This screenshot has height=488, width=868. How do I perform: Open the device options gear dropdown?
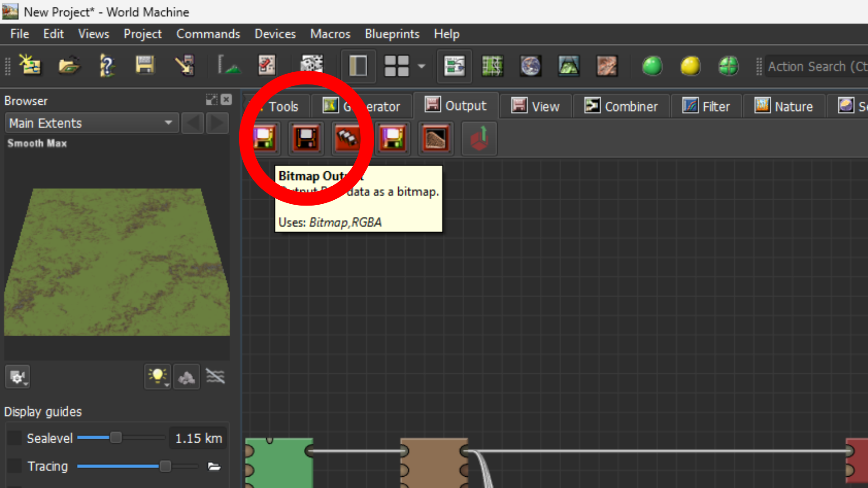point(18,376)
